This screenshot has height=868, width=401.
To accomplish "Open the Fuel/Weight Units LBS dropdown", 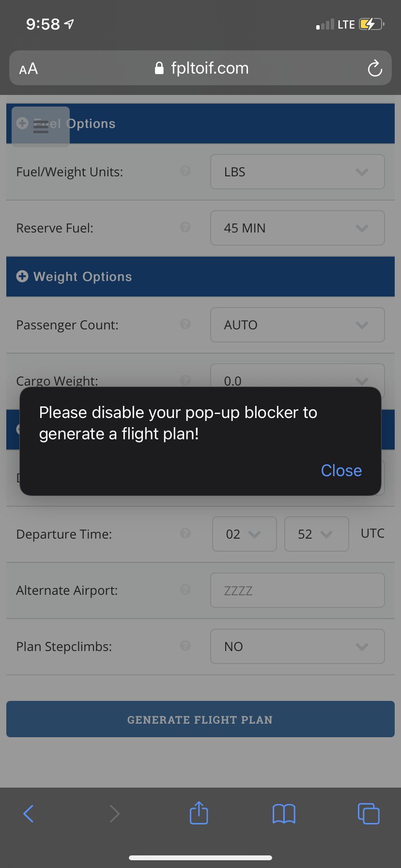I will tap(297, 172).
